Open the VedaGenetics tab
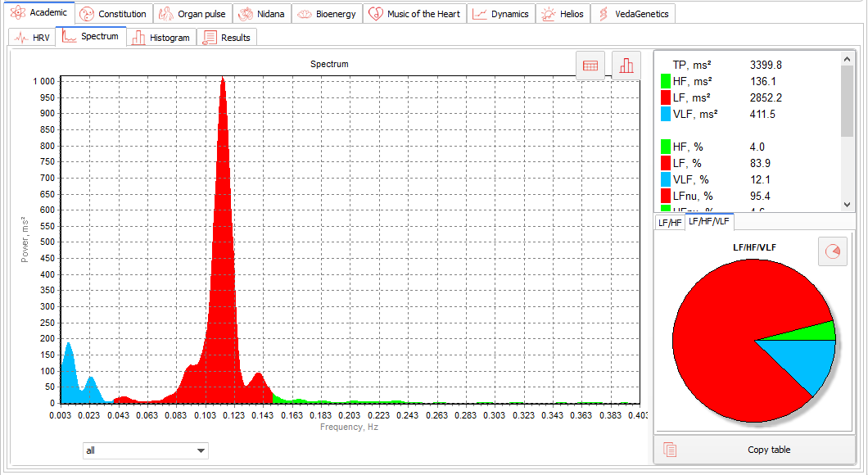The height and width of the screenshot is (475, 868). point(634,14)
